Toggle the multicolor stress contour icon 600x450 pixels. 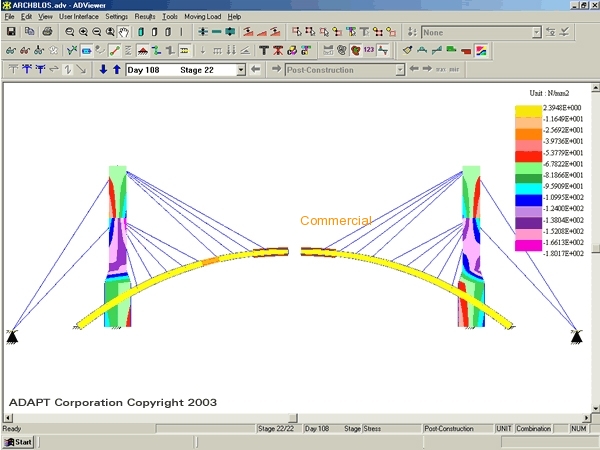pyautogui.click(x=481, y=50)
